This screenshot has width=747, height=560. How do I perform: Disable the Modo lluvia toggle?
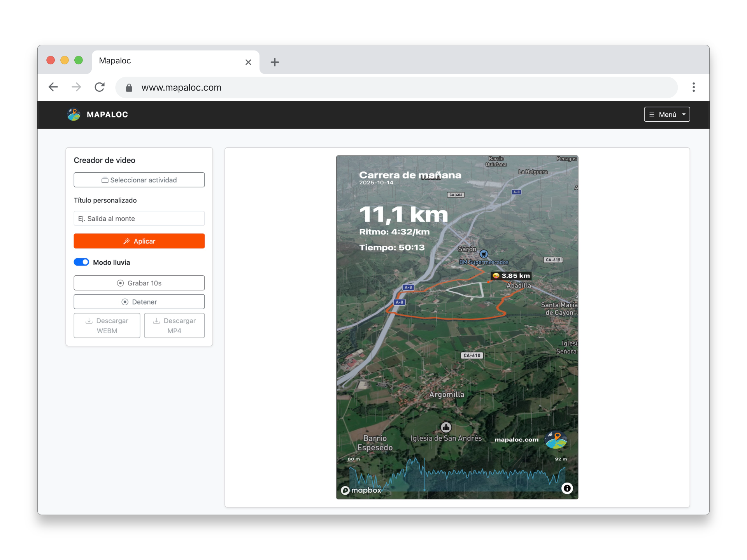[82, 262]
